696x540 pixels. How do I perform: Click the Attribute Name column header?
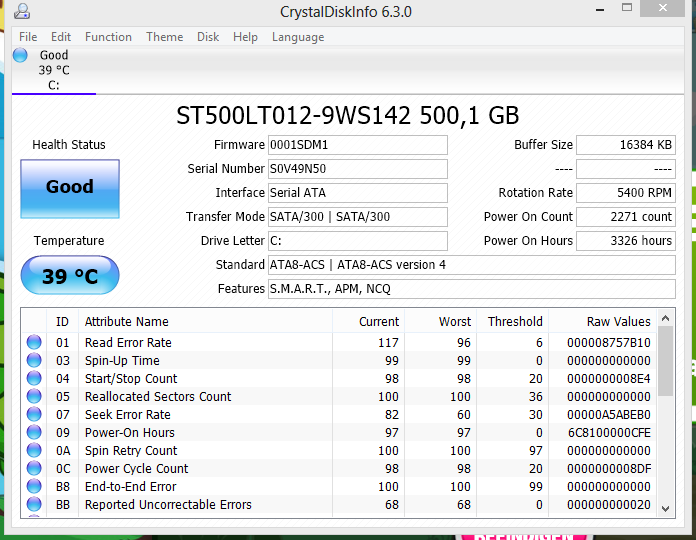coord(205,322)
